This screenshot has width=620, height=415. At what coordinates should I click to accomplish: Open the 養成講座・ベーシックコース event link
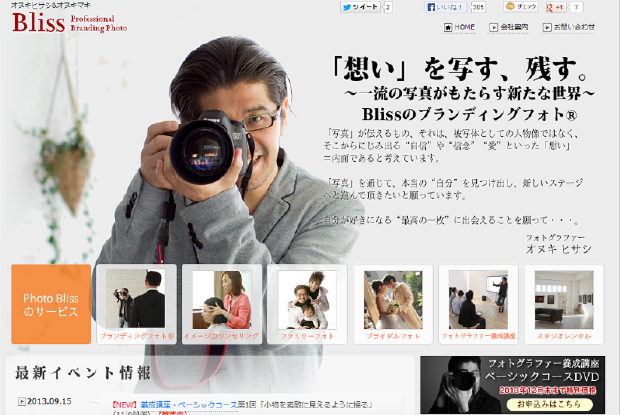pos(189,405)
